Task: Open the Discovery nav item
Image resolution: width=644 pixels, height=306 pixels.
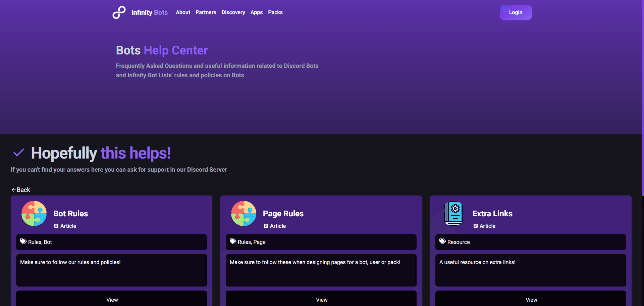Action: pos(233,12)
